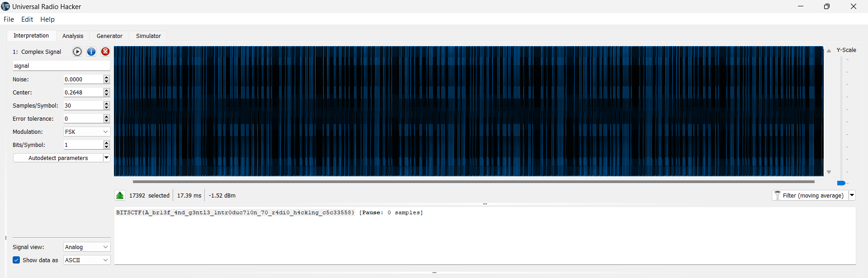
Task: Open the ASCII data format dropdown
Action: (87, 260)
